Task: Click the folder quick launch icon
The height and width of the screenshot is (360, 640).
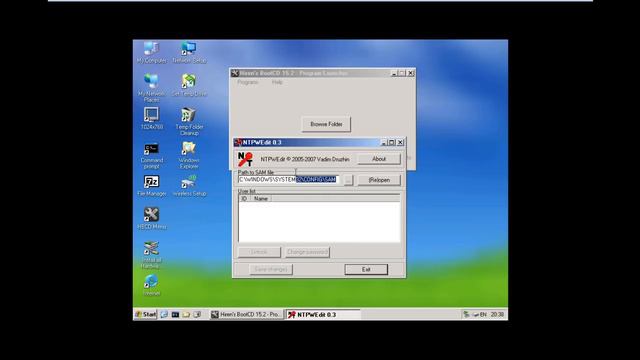Action: [x=186, y=314]
